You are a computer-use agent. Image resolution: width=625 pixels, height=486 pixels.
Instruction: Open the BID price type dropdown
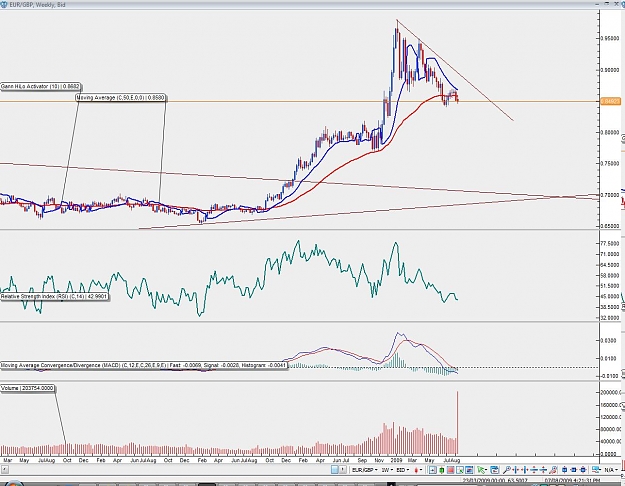pos(403,470)
